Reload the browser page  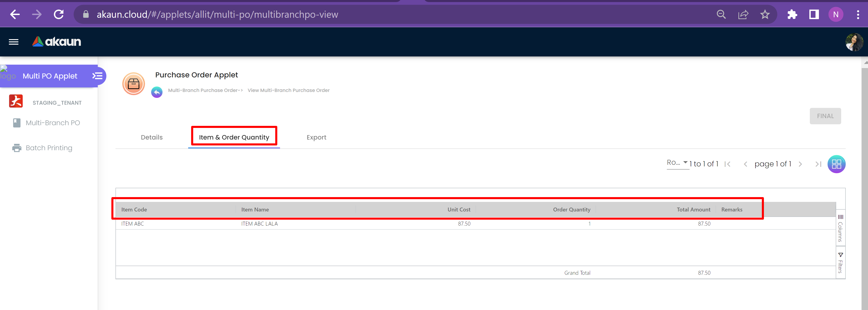[59, 15]
